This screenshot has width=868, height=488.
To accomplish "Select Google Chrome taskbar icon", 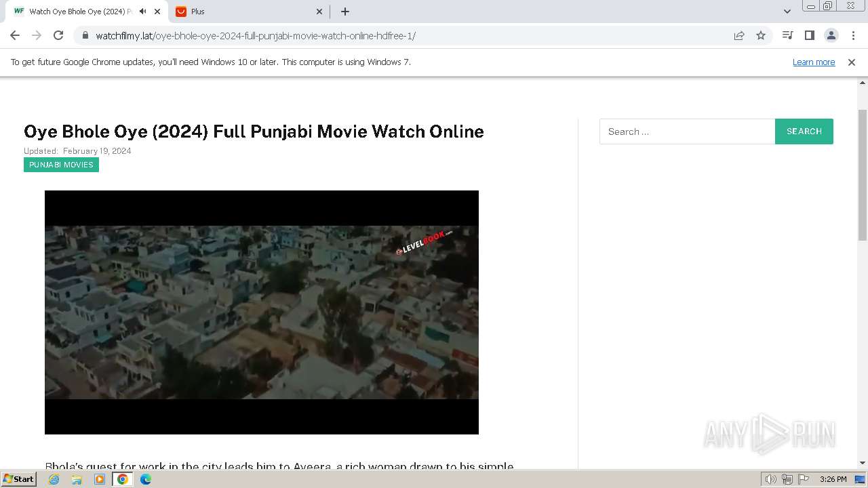I will (123, 479).
